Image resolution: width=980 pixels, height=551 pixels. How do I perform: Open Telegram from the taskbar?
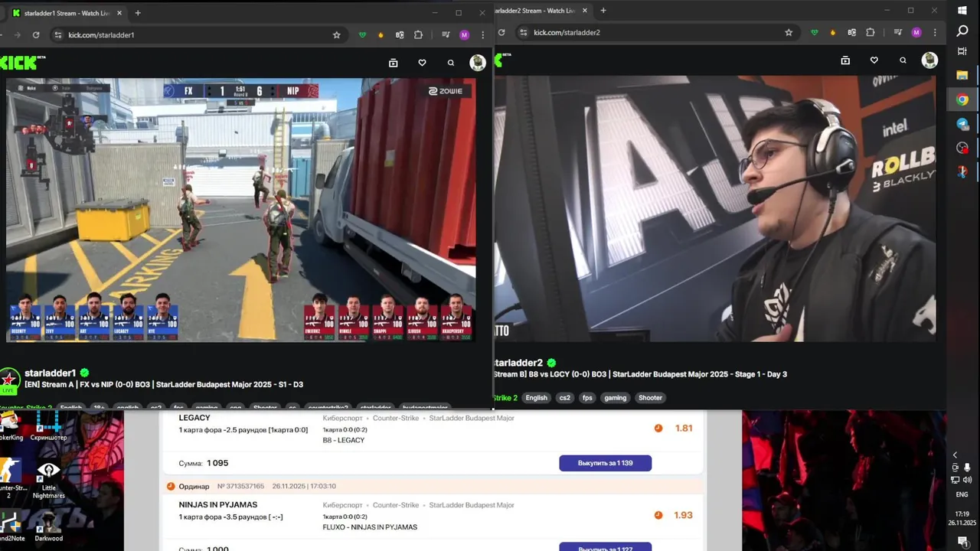(x=962, y=124)
